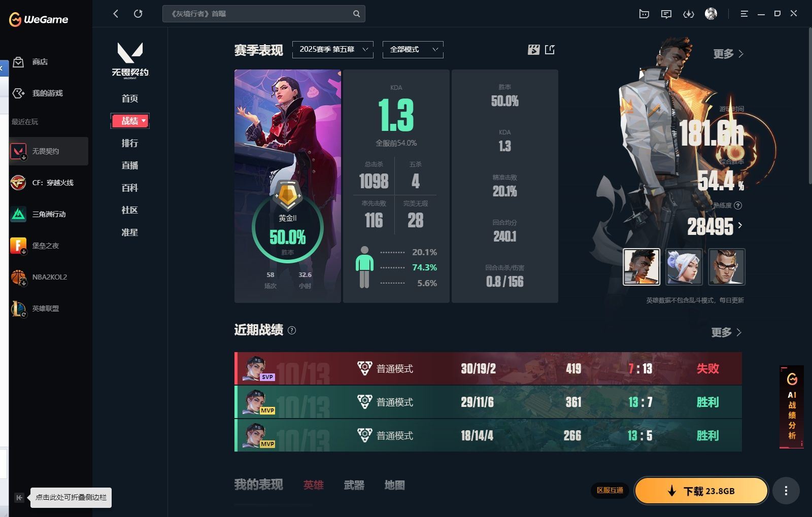
Task: Open the messages chat icon
Action: point(666,14)
